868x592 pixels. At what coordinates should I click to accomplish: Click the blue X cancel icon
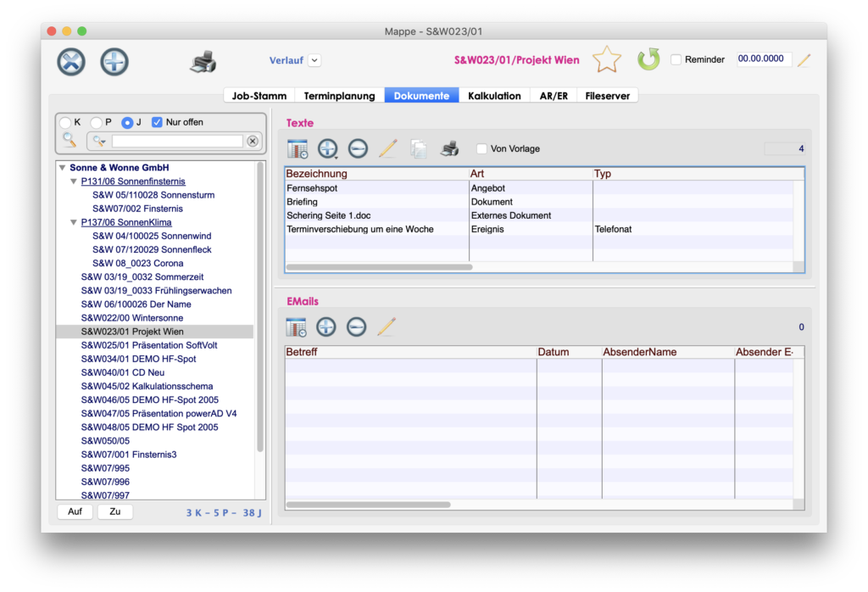[x=71, y=61]
